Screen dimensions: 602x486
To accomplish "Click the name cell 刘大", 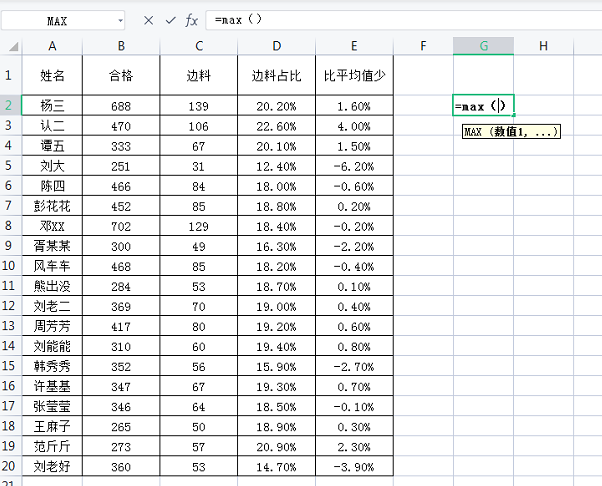I will [x=52, y=166].
